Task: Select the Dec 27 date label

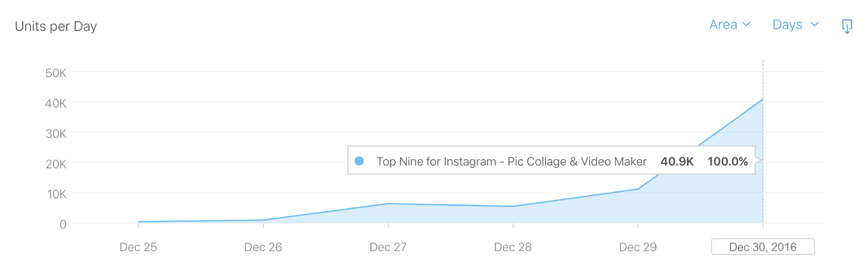Action: 388,247
